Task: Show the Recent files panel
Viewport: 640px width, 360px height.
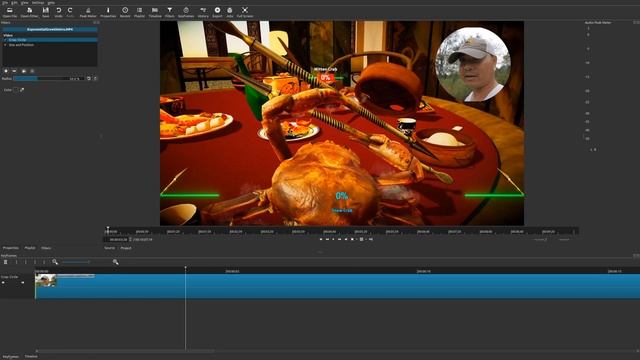Action: pyautogui.click(x=125, y=12)
